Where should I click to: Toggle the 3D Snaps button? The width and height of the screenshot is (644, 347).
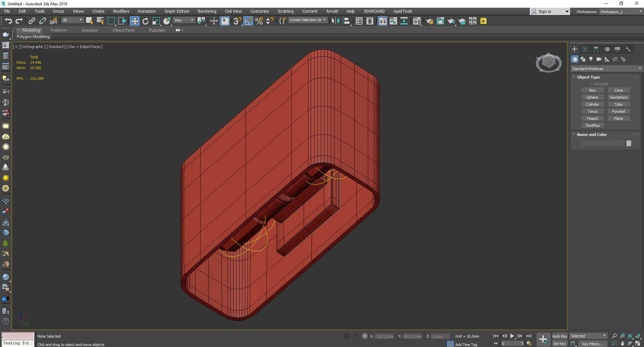pyautogui.click(x=237, y=21)
